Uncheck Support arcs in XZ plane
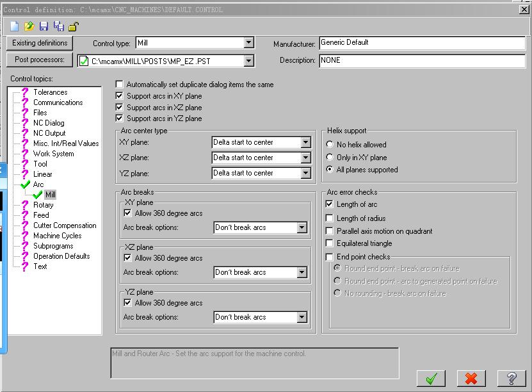The image size is (532, 392). [119, 107]
